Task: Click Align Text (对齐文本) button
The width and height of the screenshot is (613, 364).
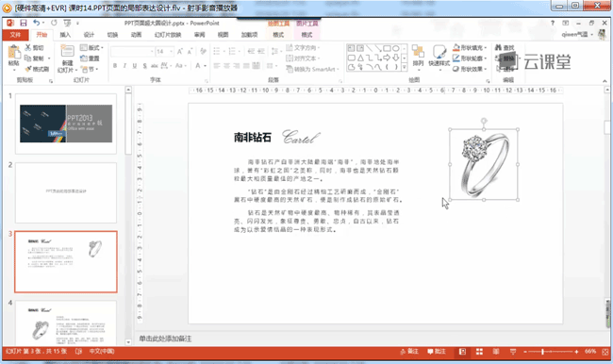Action: coord(303,58)
